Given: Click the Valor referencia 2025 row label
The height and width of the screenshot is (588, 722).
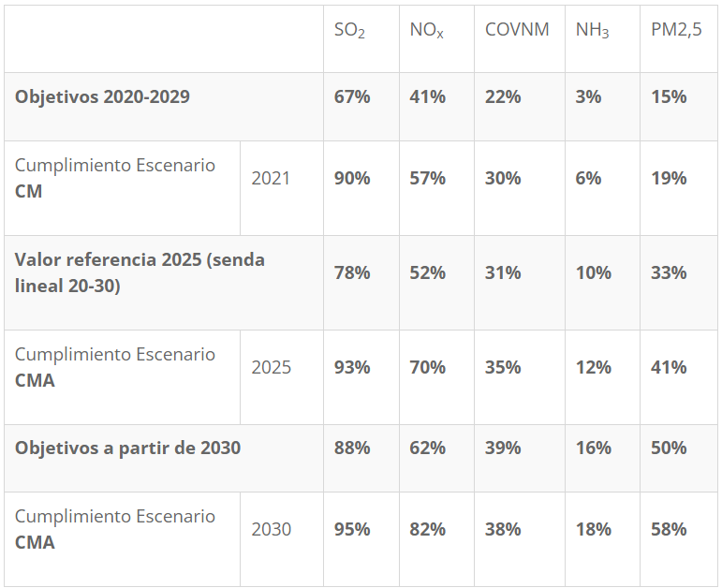Looking at the screenshot, I should (140, 272).
